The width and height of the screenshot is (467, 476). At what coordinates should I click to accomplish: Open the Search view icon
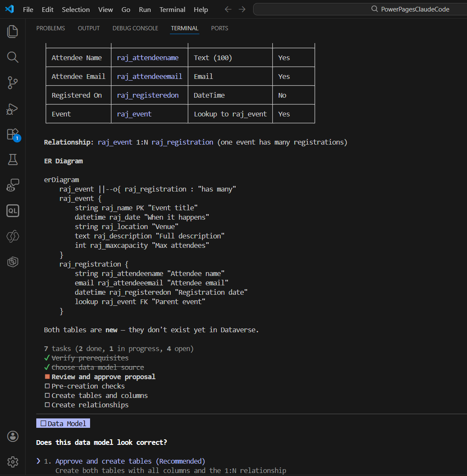click(13, 57)
